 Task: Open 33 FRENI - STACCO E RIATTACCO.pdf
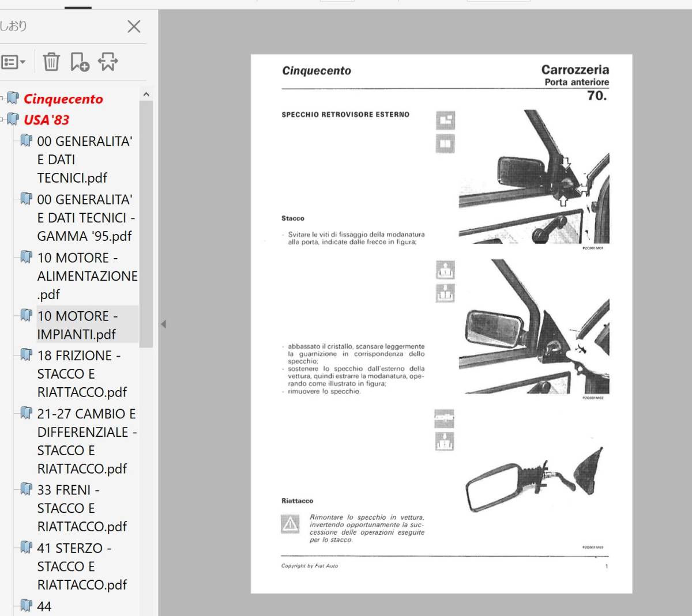pyautogui.click(x=82, y=508)
